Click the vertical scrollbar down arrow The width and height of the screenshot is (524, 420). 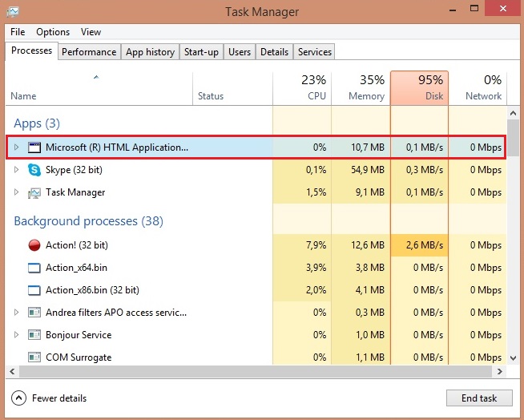513,358
